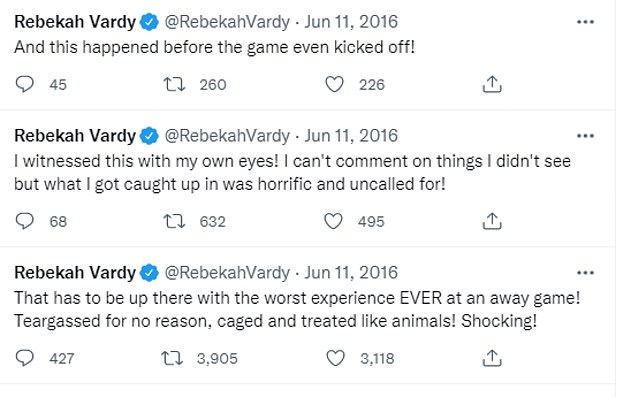Reply to the 'kicked off' tweet
Screen dimensions: 631x397
pyautogui.click(x=25, y=84)
